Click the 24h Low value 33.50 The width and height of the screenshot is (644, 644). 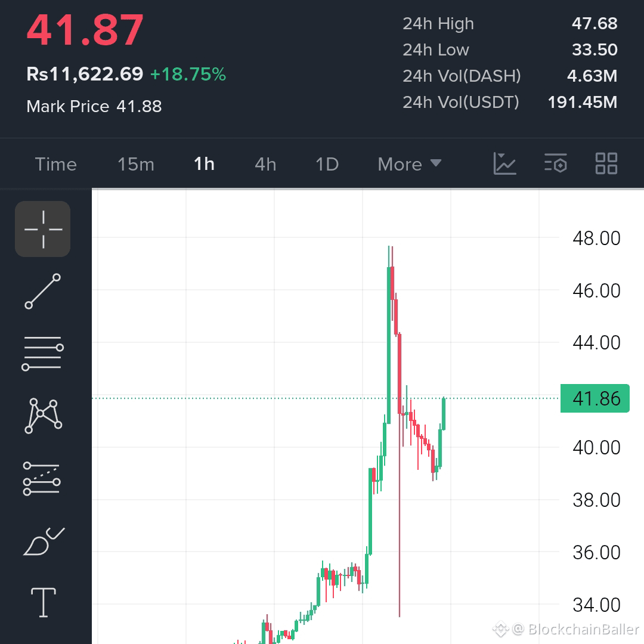pos(595,49)
